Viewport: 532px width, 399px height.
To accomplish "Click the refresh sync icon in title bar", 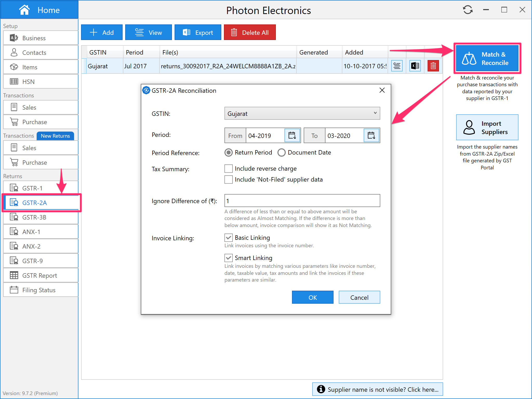I will point(468,10).
